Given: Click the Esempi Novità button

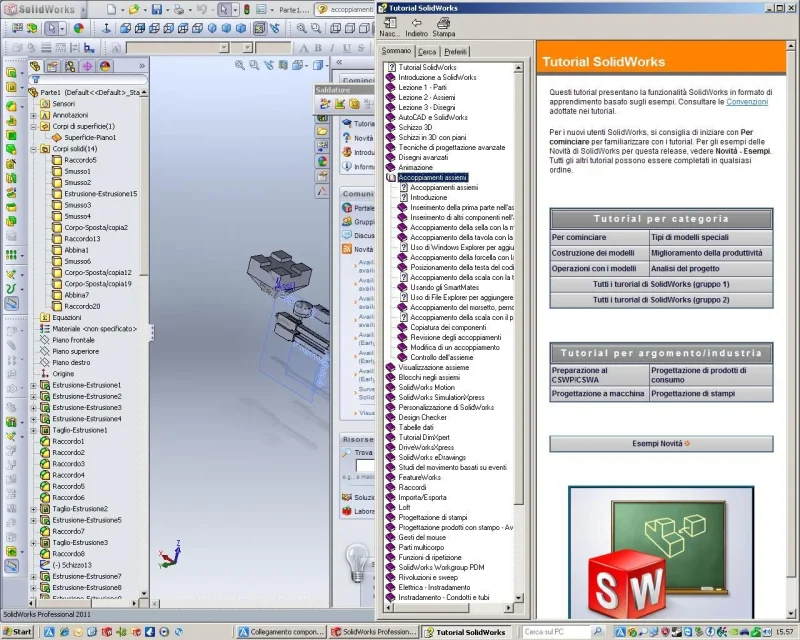Looking at the screenshot, I should 661,444.
